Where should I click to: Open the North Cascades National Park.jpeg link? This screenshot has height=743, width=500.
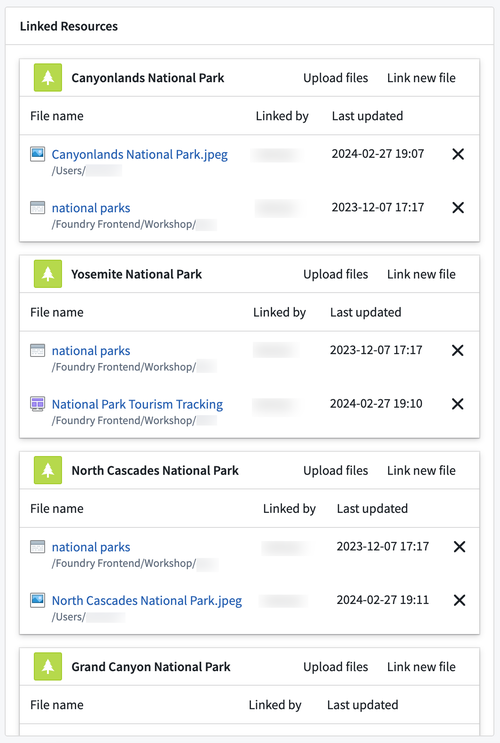click(x=147, y=600)
